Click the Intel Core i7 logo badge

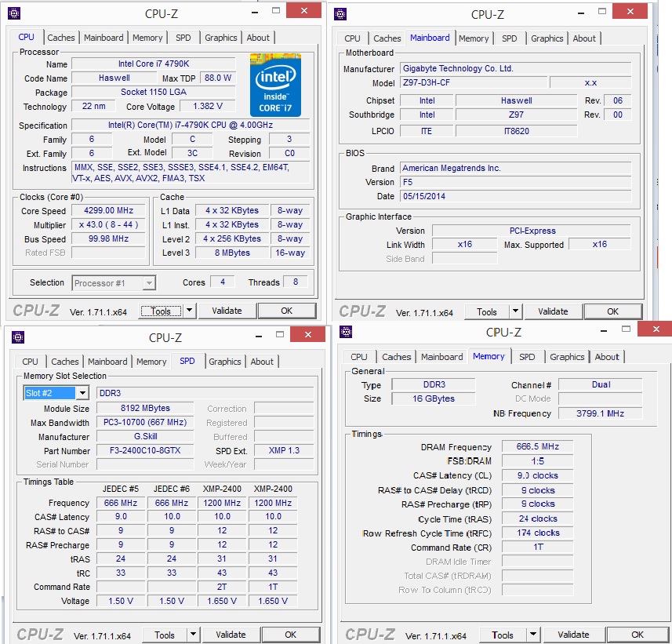[x=275, y=85]
